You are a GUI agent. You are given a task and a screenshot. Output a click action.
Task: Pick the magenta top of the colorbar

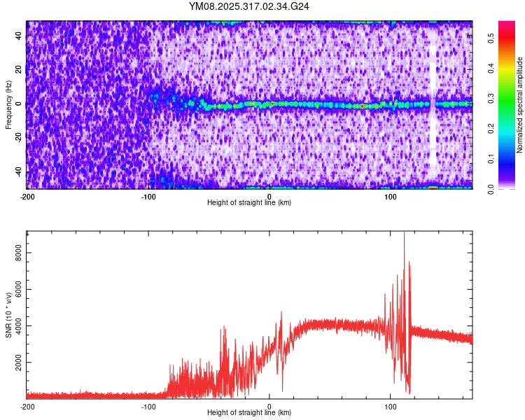506,28
